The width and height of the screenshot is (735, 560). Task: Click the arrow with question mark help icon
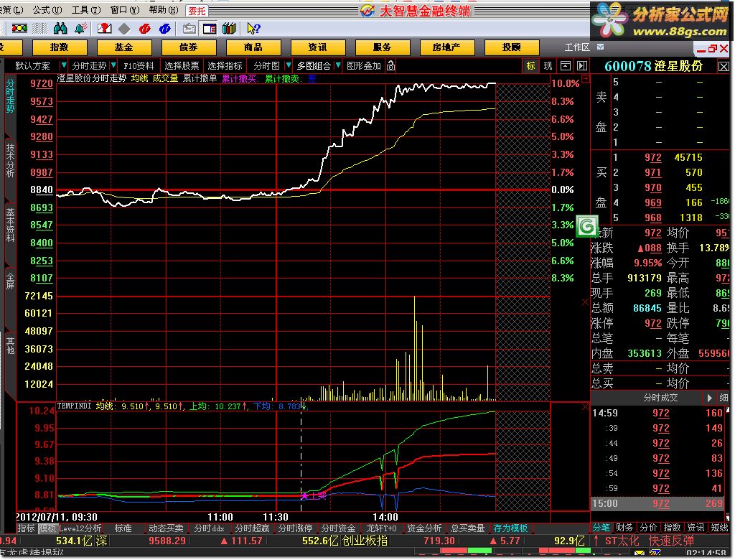[253, 29]
